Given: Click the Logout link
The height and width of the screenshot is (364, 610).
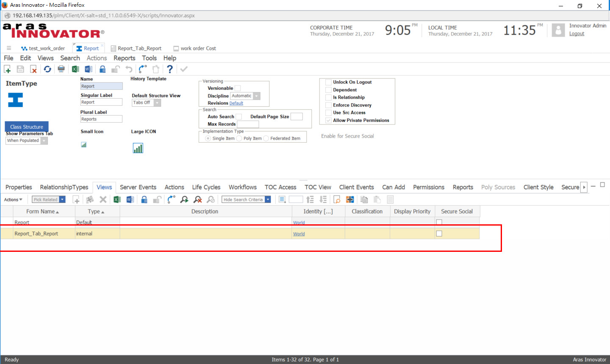Looking at the screenshot, I should [577, 34].
